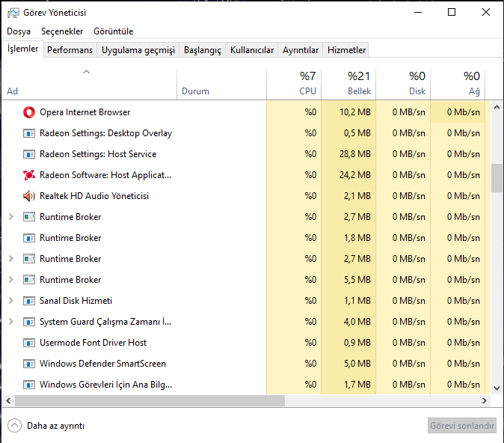The image size is (504, 443).
Task: Sort by the Disk column header
Action: click(403, 84)
